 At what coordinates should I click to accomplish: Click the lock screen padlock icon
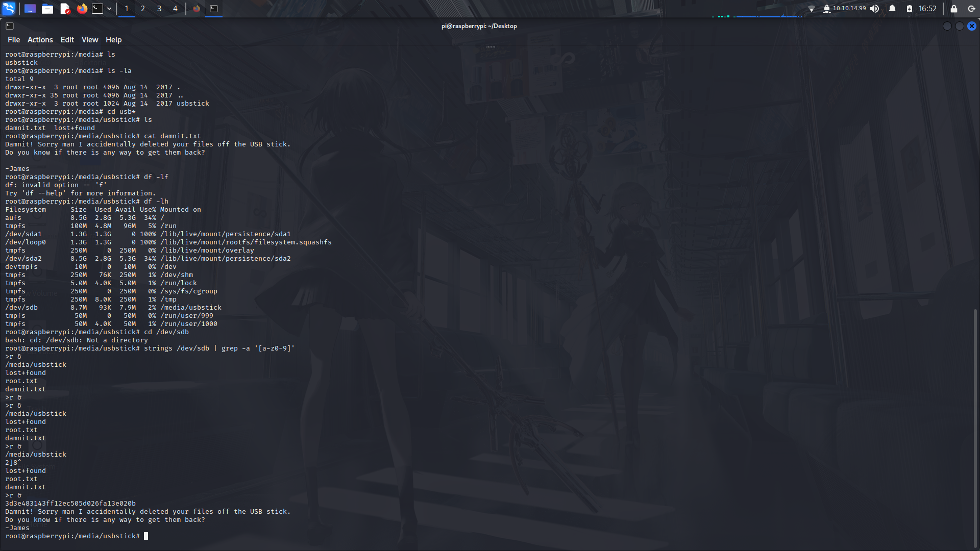coord(953,9)
